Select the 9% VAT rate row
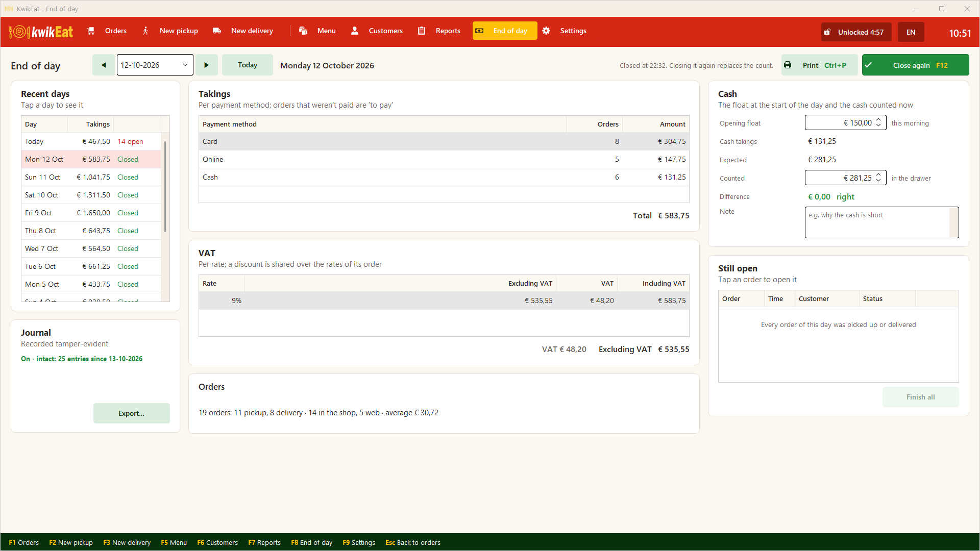The width and height of the screenshot is (980, 551). 444,300
